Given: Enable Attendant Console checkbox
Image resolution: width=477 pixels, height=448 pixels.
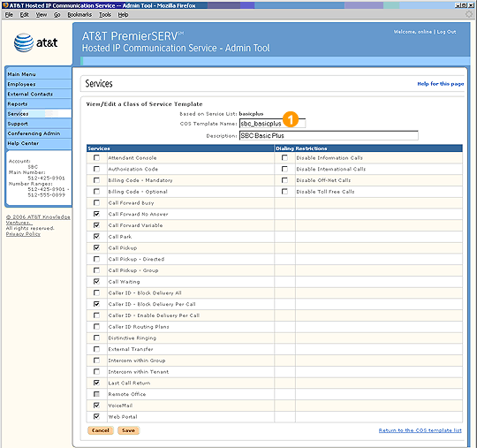Looking at the screenshot, I should [97, 157].
